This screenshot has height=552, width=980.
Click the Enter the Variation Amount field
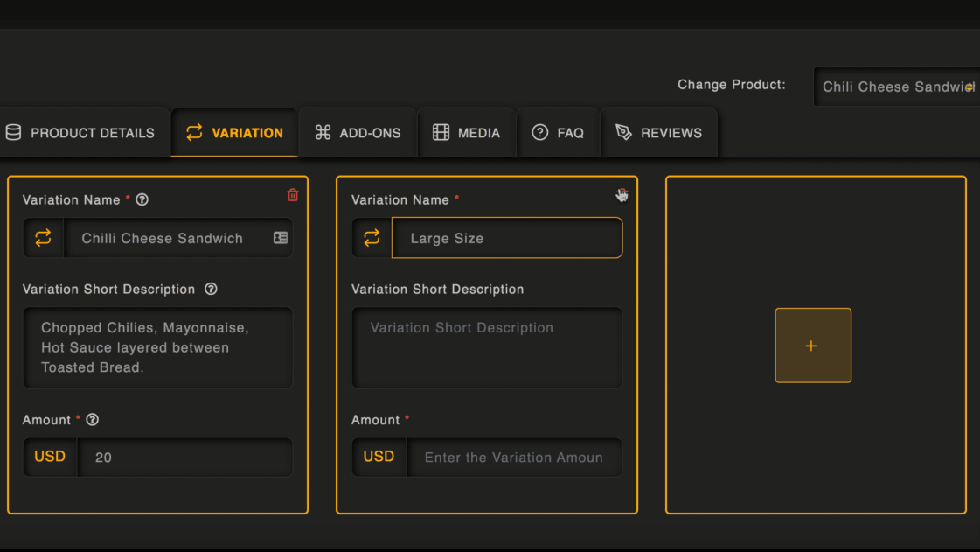coord(513,458)
